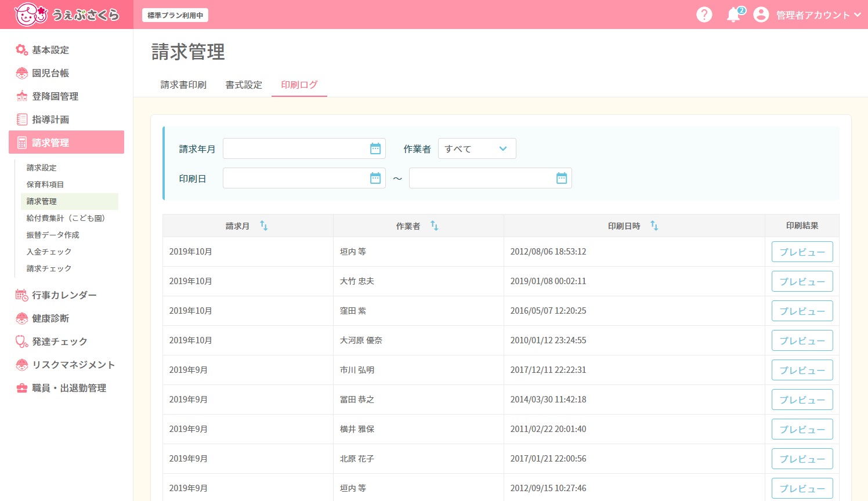Preview the 2012/08/06 18:53:12 print log
868x501 pixels.
802,252
